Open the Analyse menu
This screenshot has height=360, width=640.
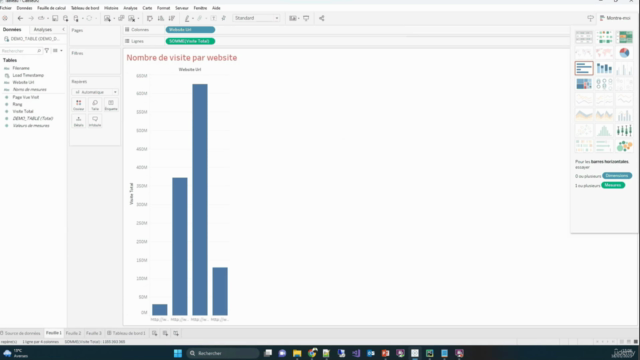(130, 8)
